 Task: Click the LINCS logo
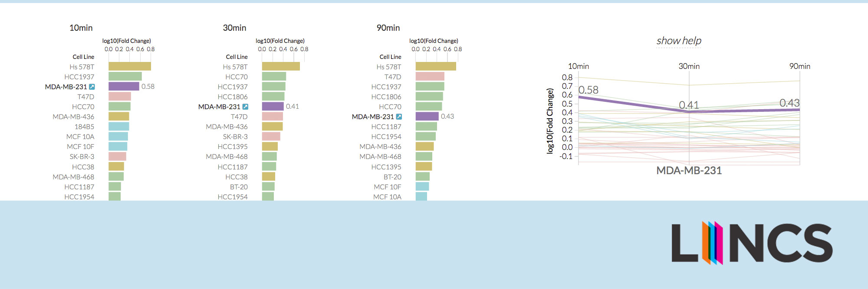752,243
